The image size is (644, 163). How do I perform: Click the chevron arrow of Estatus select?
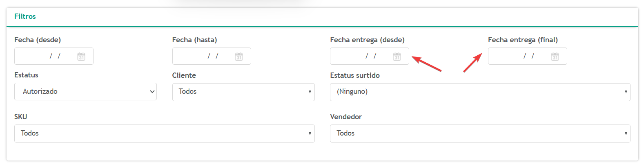point(152,92)
